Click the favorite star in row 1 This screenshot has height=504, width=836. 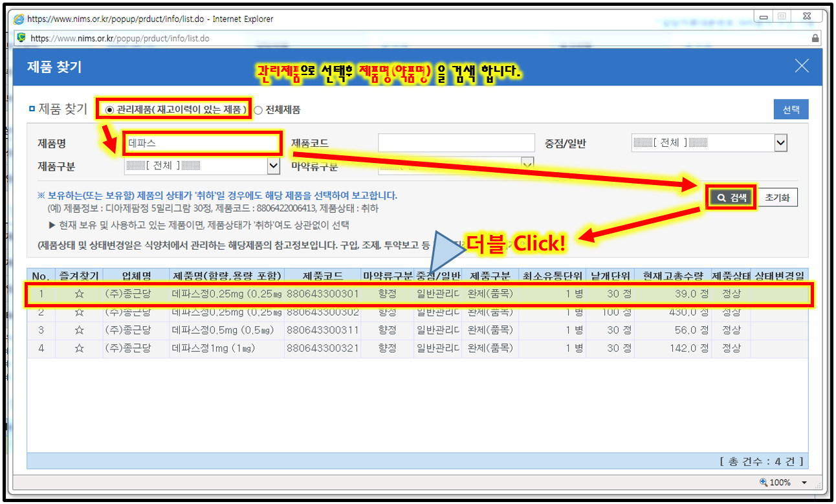[79, 294]
